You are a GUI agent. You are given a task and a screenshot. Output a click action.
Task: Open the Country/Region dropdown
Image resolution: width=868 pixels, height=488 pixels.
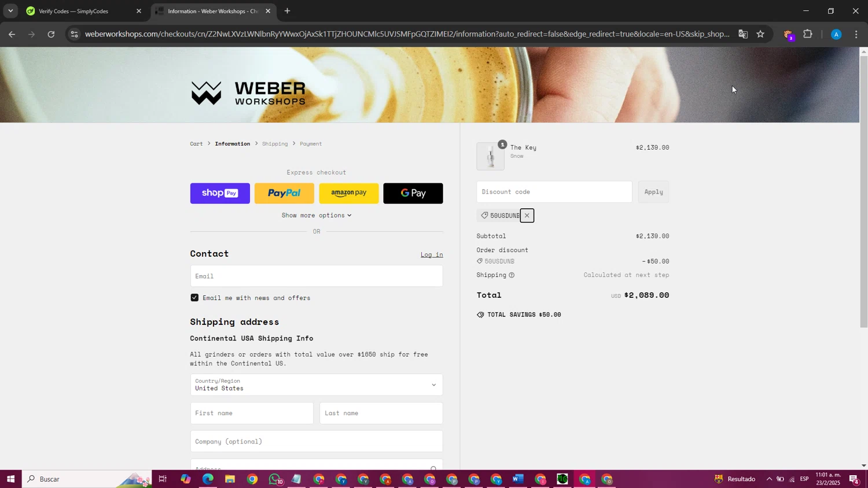point(317,385)
